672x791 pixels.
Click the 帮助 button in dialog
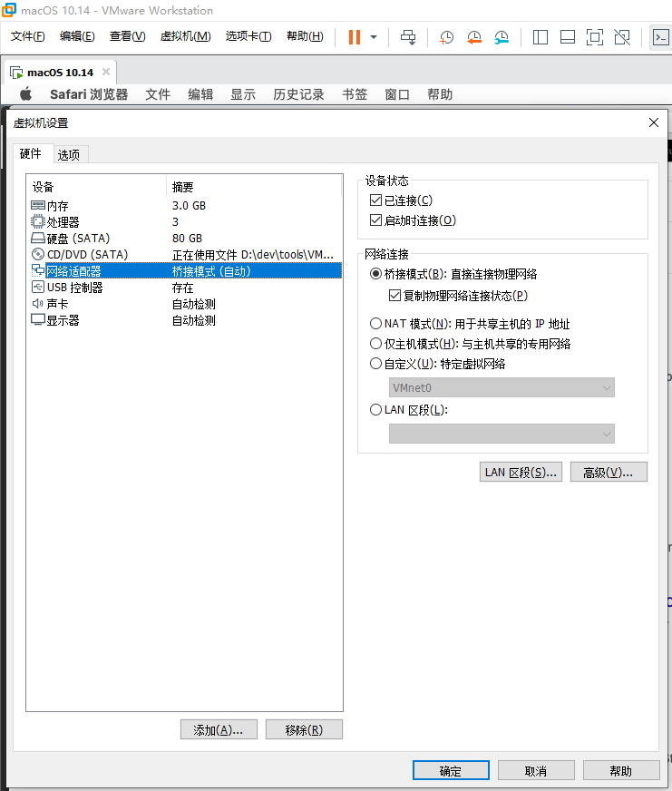pyautogui.click(x=621, y=770)
